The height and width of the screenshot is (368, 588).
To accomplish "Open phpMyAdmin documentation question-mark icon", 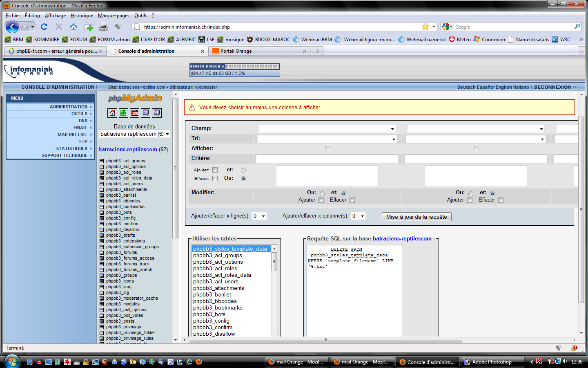I will click(x=146, y=113).
